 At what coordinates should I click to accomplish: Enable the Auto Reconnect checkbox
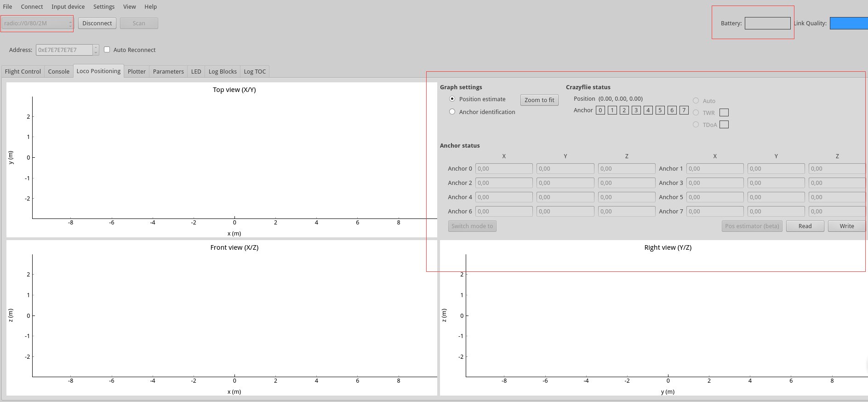pyautogui.click(x=107, y=50)
